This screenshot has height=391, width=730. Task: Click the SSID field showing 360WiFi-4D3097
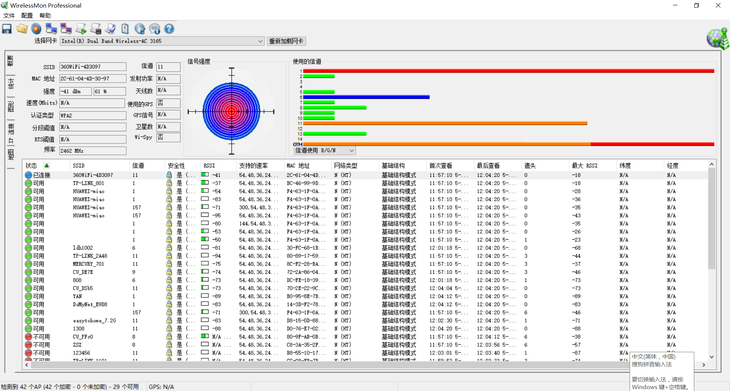[x=93, y=67]
